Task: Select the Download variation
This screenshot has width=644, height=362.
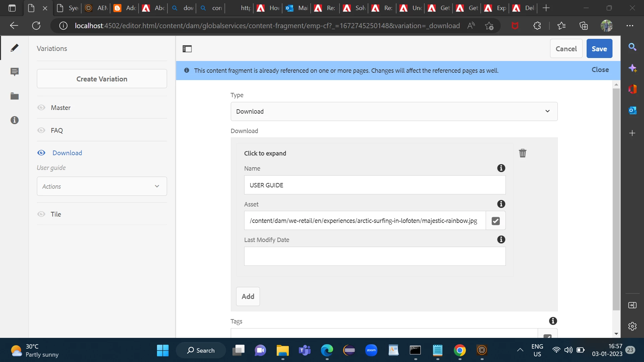Action: pos(67,153)
